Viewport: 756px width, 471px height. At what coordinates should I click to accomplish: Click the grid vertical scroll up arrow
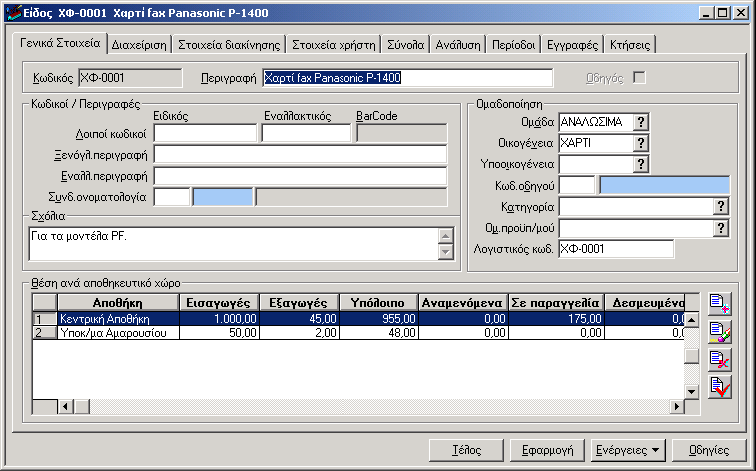click(692, 319)
